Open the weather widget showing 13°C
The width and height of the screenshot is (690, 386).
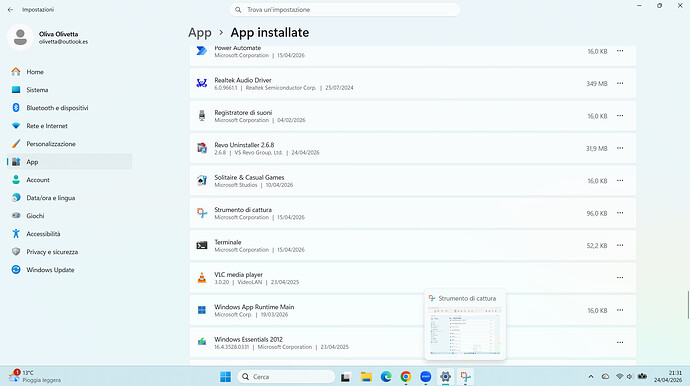[35, 376]
